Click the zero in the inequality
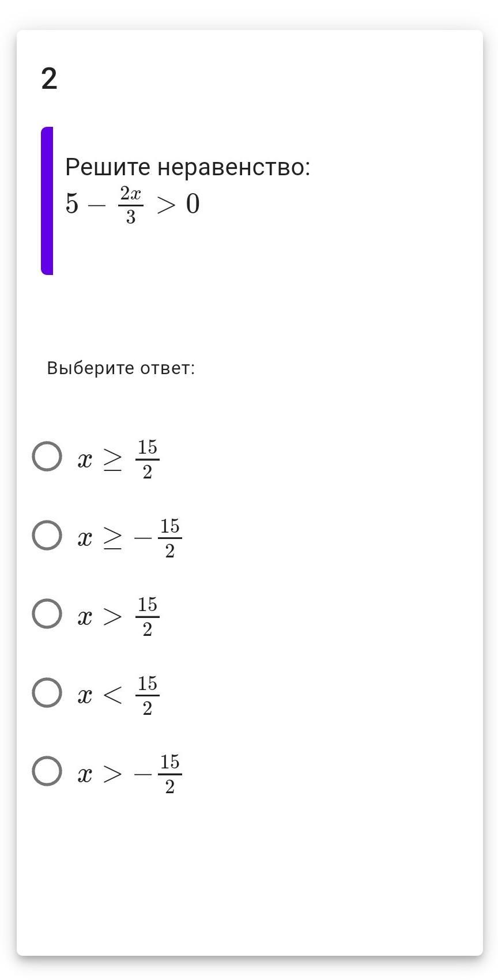Viewport: 498px width, 980px height. [x=193, y=204]
